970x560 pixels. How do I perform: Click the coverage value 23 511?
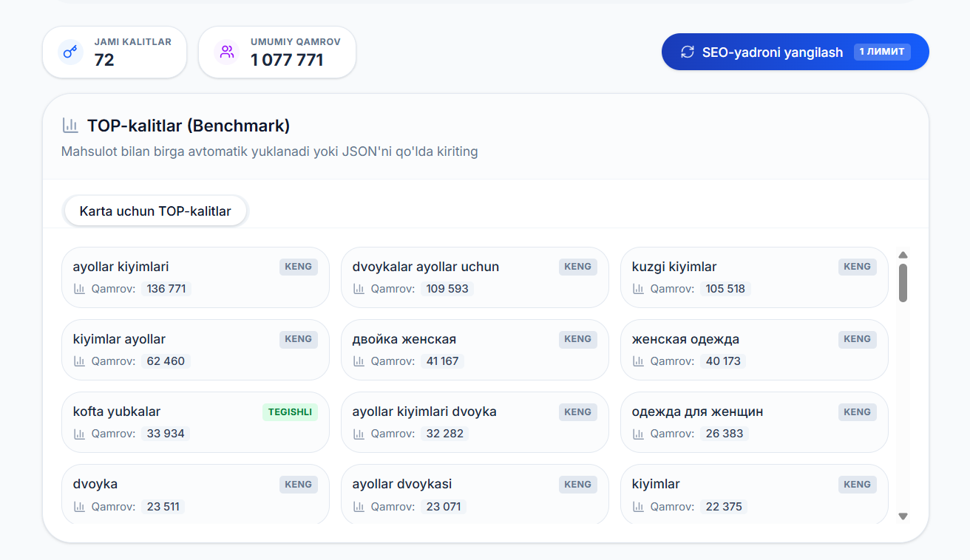(x=163, y=506)
